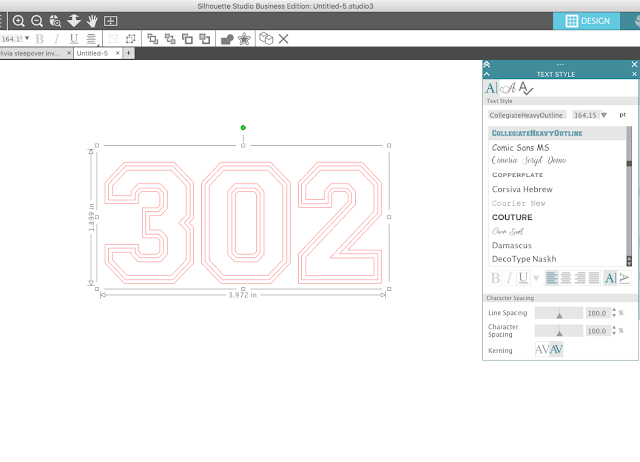Open panel font size 164.15 dropdown arrow
640x462 pixels.
[604, 116]
